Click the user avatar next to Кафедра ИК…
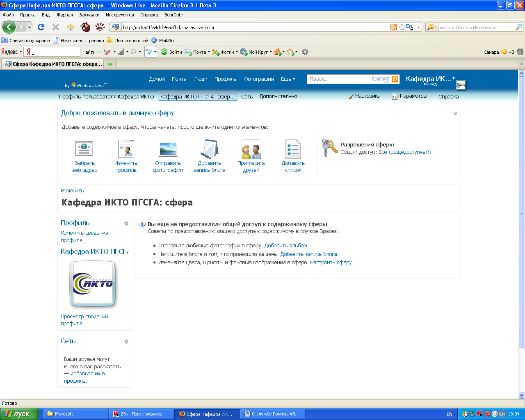The width and height of the screenshot is (525, 420). [x=461, y=85]
